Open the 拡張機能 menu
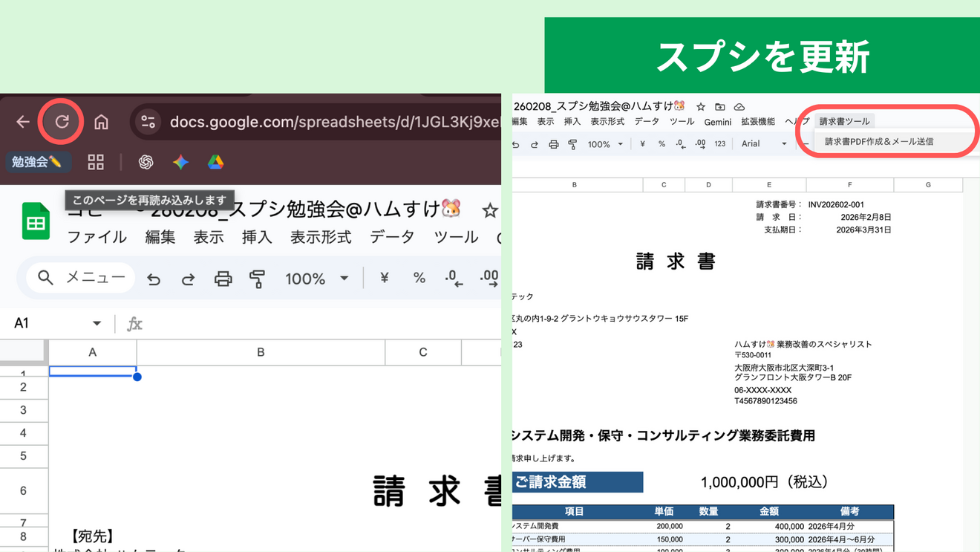The image size is (980, 552). tap(758, 122)
